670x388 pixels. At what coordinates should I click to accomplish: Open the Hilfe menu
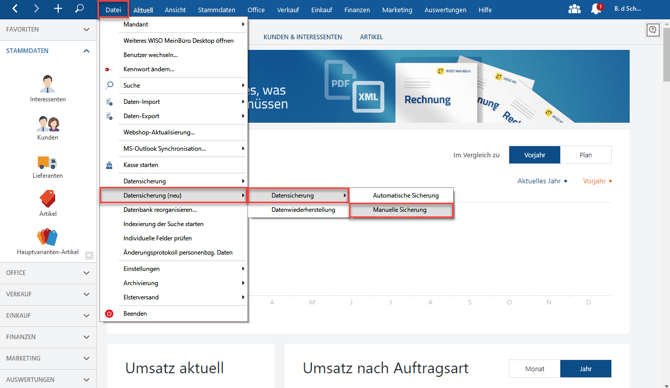[x=485, y=10]
